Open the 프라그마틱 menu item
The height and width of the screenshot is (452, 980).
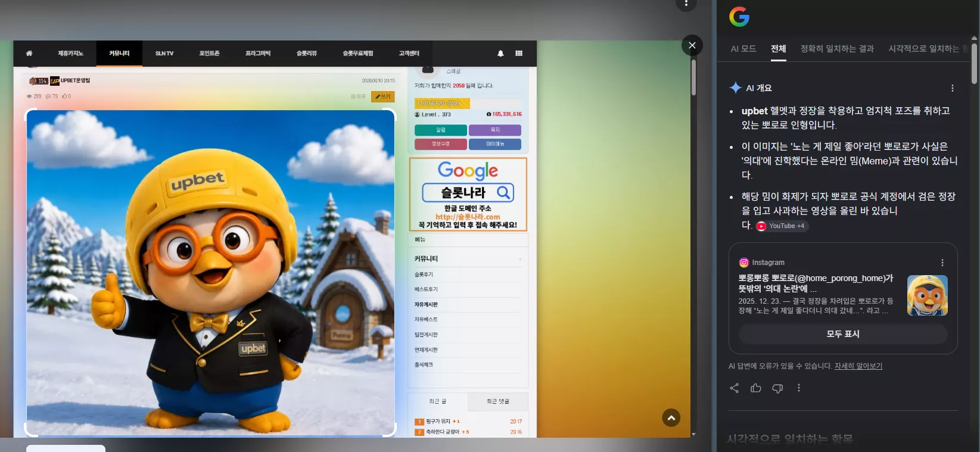[258, 54]
